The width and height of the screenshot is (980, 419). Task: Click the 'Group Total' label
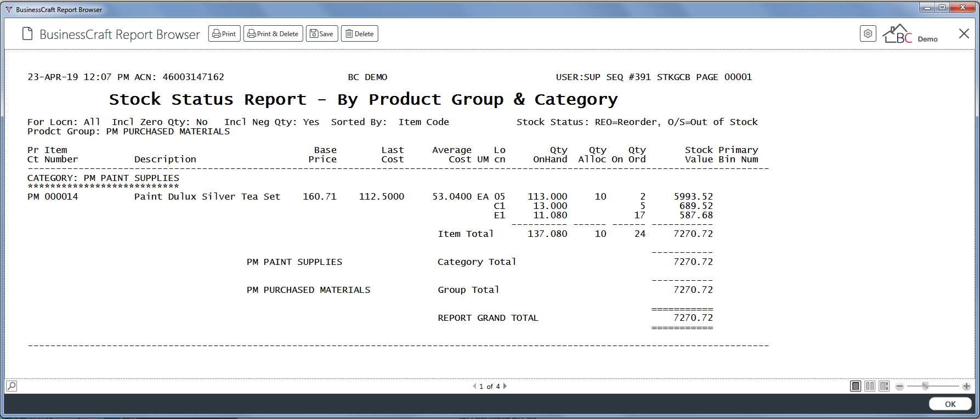468,290
